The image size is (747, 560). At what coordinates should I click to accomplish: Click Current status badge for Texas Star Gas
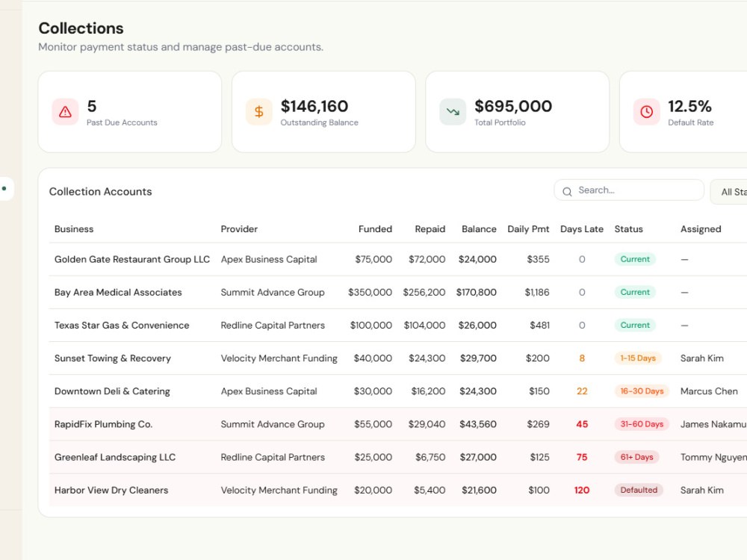[635, 325]
